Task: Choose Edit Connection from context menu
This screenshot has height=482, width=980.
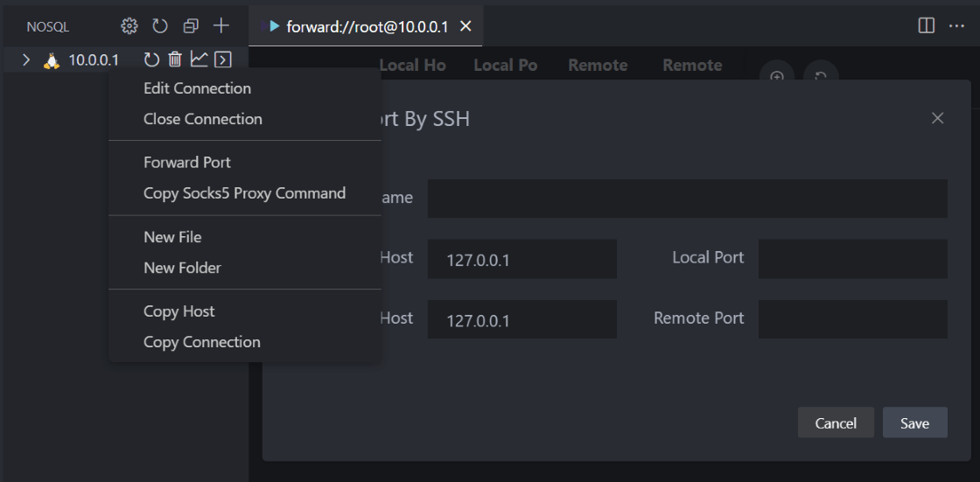Action: click(x=197, y=88)
